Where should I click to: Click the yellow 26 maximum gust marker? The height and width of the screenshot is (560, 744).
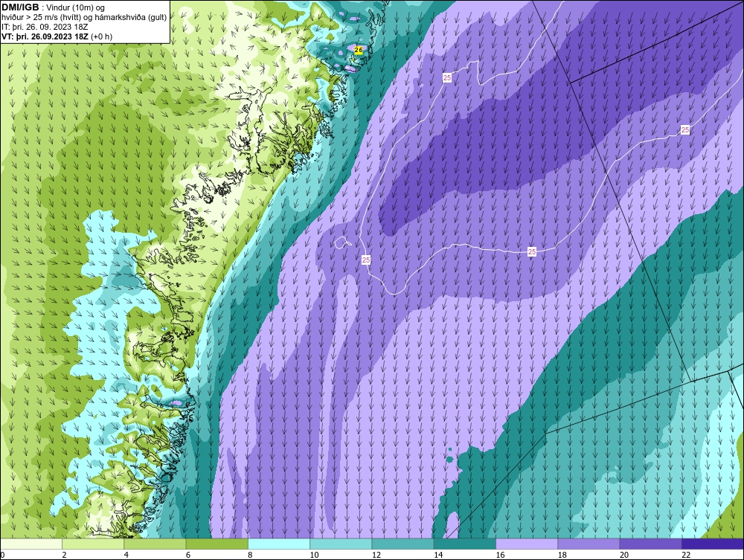pyautogui.click(x=359, y=51)
